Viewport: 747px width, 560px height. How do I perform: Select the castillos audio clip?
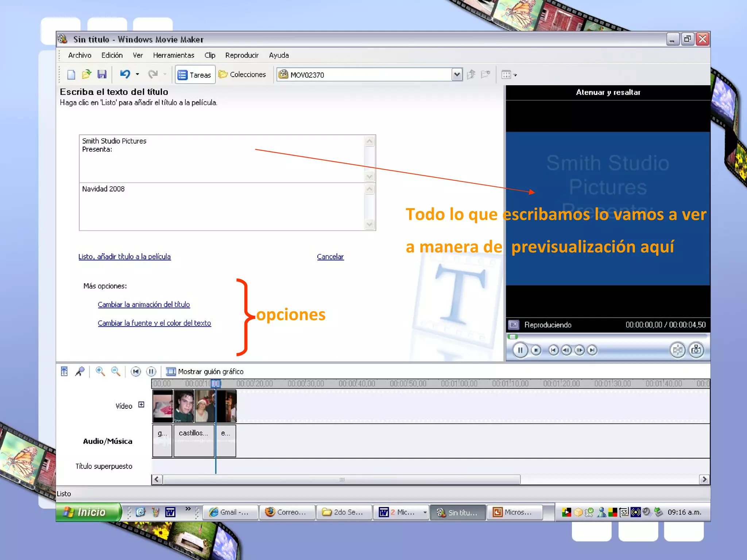click(194, 440)
